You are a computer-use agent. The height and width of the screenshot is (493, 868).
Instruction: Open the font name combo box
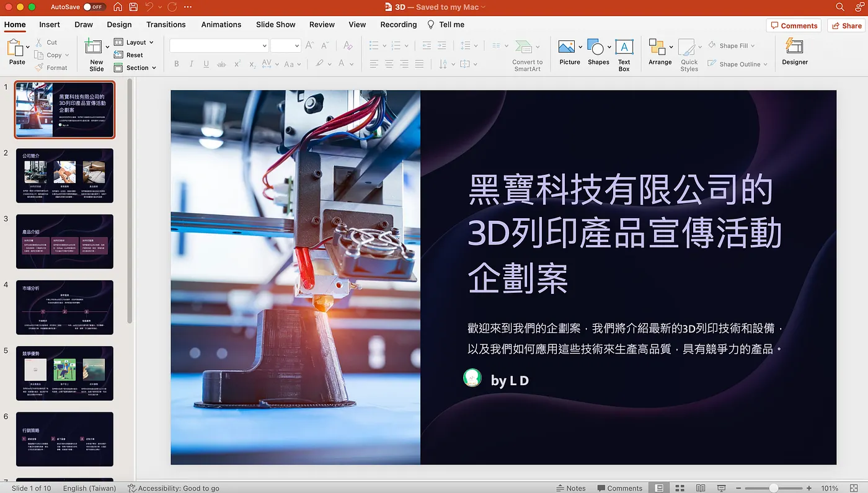point(219,45)
